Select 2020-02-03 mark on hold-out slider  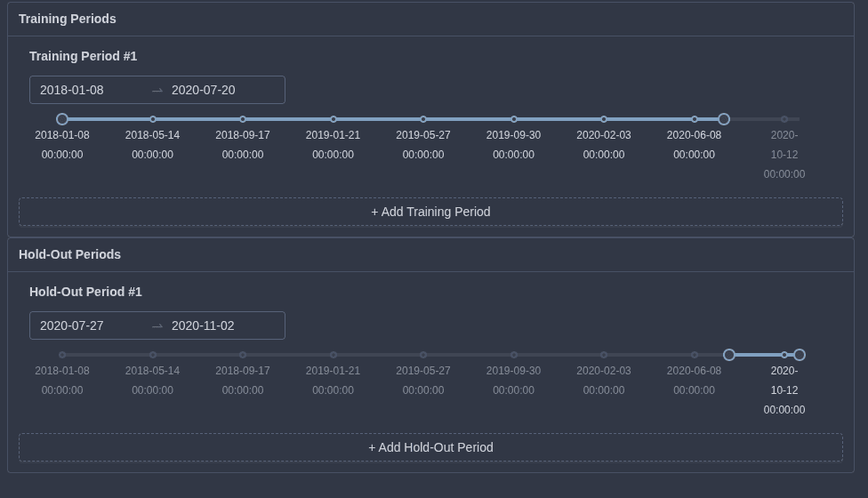(604, 355)
